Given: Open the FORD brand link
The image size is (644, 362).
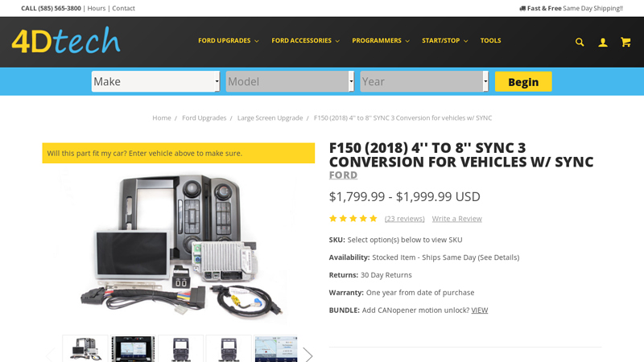Looking at the screenshot, I should coord(343,175).
